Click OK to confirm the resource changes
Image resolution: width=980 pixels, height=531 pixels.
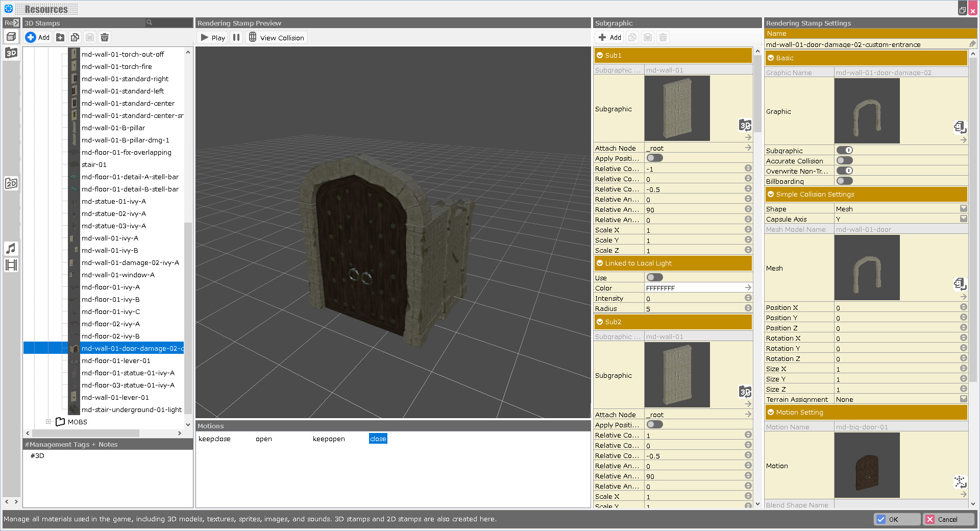897,519
